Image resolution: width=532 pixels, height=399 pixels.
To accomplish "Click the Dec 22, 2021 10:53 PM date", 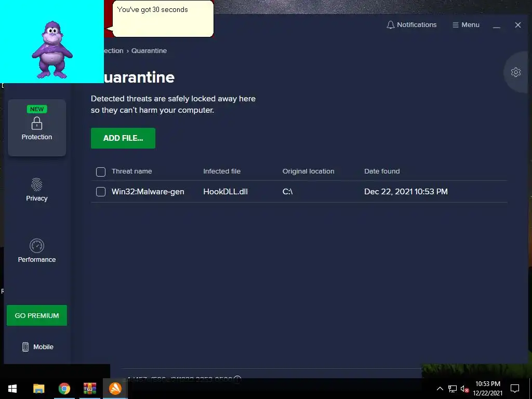I will [406, 192].
